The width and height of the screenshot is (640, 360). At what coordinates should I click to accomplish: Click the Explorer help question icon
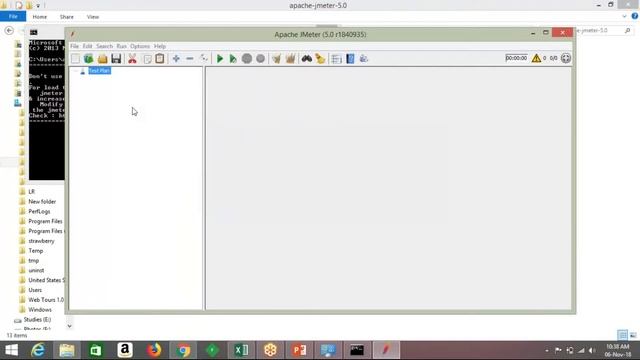(x=634, y=16)
